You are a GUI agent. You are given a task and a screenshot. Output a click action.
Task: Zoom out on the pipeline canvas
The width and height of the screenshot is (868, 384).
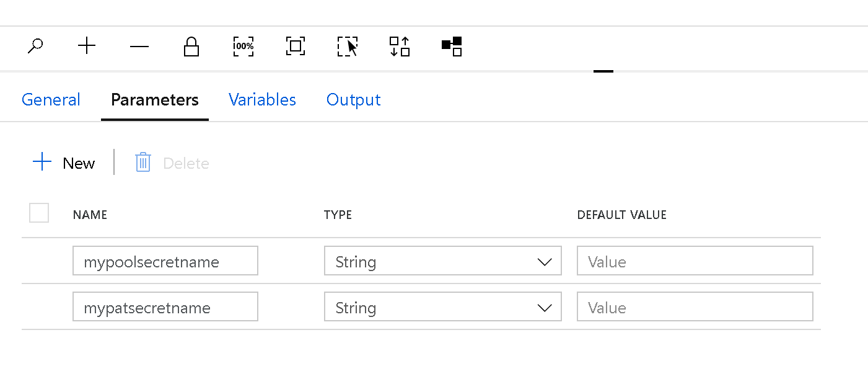tap(139, 46)
